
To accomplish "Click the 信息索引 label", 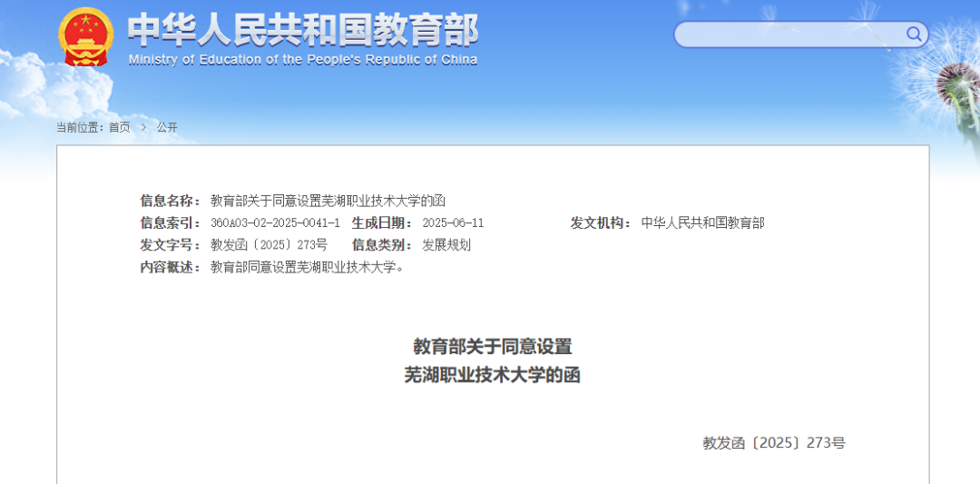I will click(168, 222).
